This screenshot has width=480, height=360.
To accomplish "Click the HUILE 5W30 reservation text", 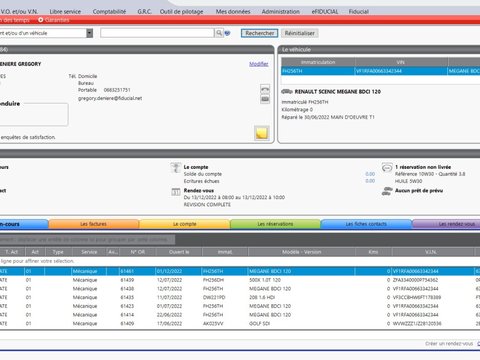I will tap(408, 181).
